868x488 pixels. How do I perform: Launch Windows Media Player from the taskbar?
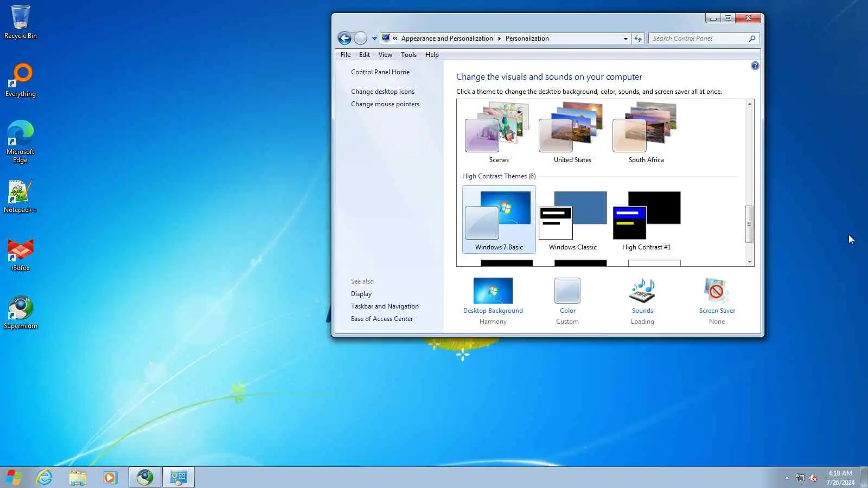(110, 477)
